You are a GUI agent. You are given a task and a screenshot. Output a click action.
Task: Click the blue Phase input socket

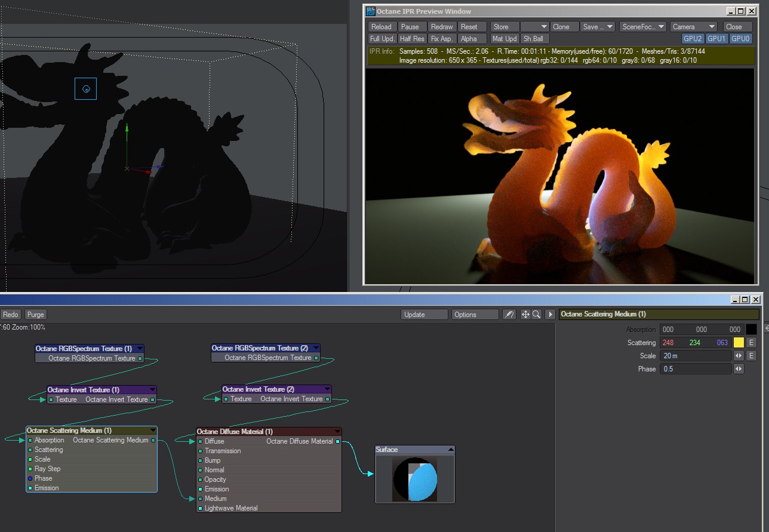(x=30, y=479)
